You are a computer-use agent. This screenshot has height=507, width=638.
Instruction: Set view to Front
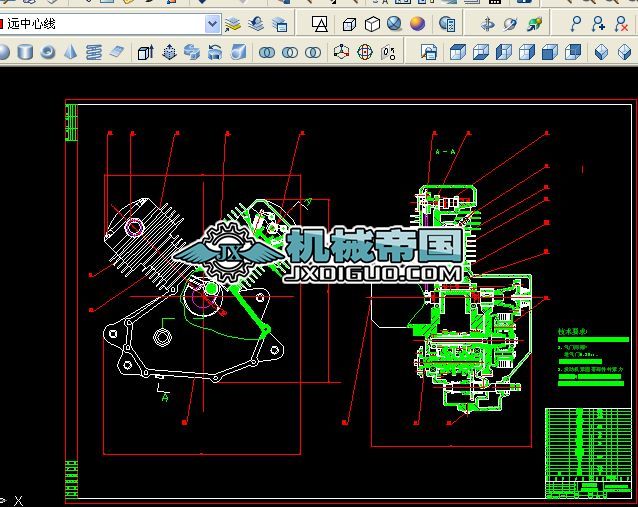click(550, 52)
